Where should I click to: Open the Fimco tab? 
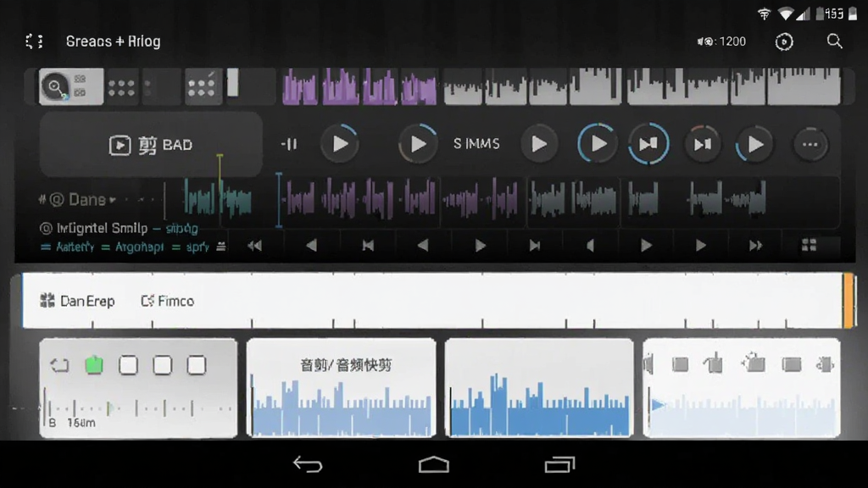coord(168,301)
